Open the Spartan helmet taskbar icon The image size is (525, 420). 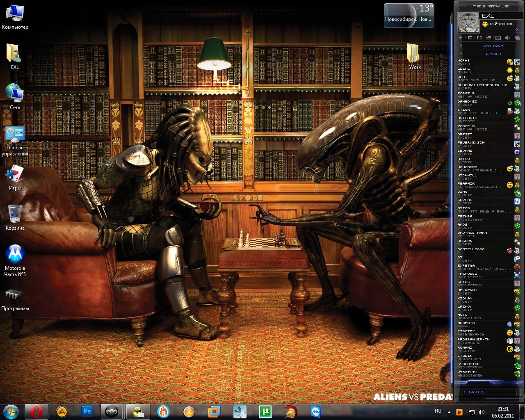click(290, 411)
